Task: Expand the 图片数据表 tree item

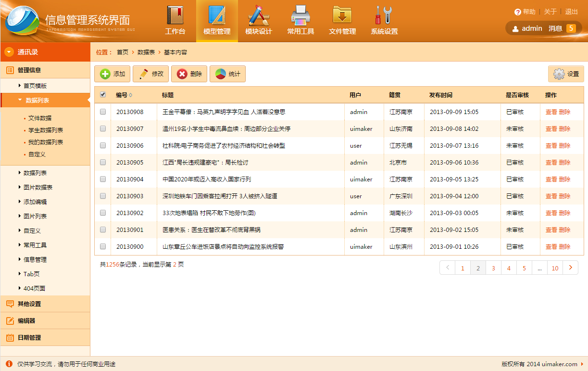Action: 38,187
